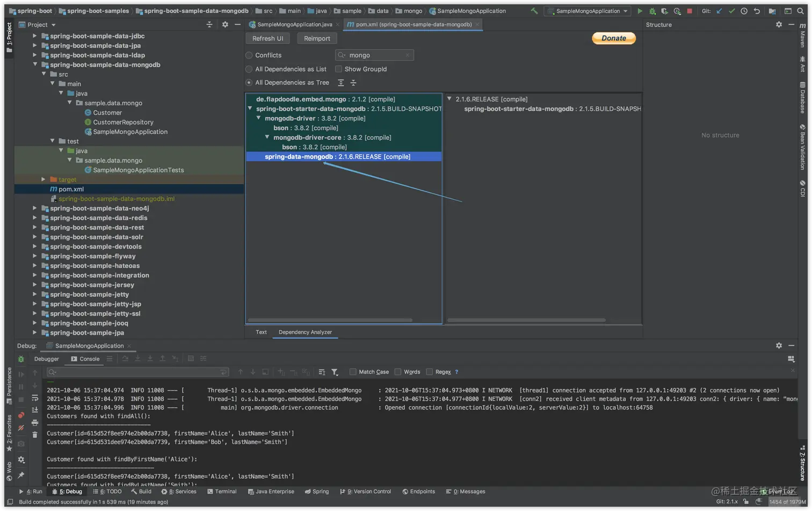
Task: Collapse mongodb-driver dependency node
Action: point(259,118)
